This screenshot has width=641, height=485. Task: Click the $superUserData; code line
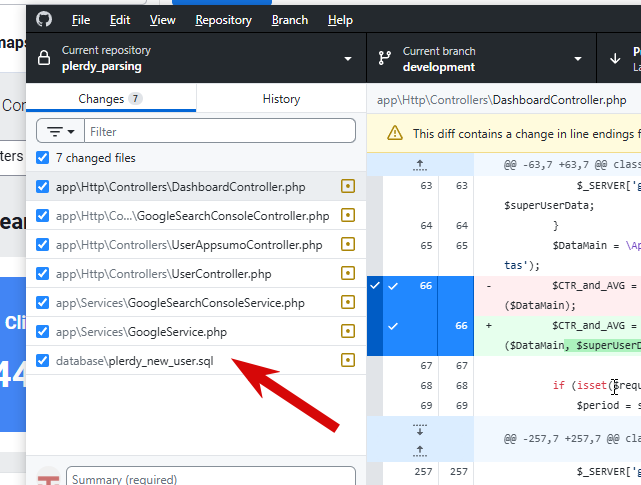point(549,205)
